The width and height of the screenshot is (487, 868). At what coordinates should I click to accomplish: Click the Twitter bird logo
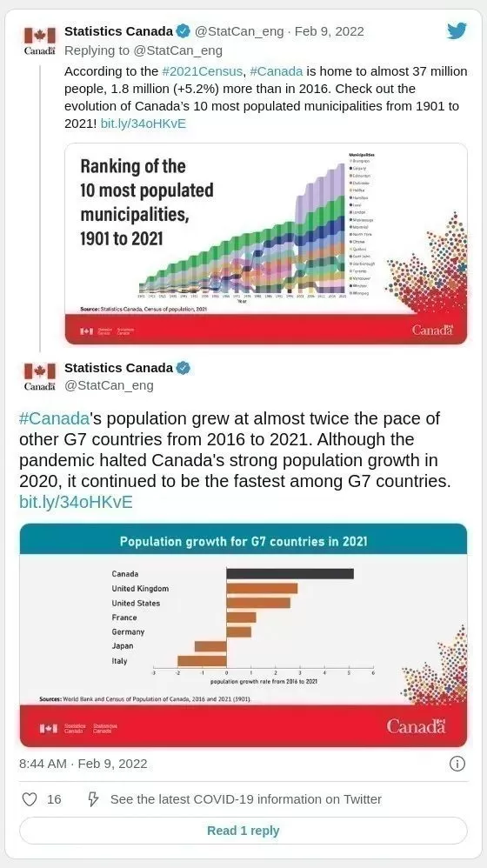point(457,31)
